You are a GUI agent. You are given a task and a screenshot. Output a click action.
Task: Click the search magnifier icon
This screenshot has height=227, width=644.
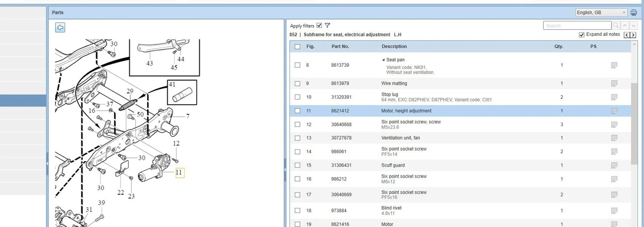pos(616,26)
